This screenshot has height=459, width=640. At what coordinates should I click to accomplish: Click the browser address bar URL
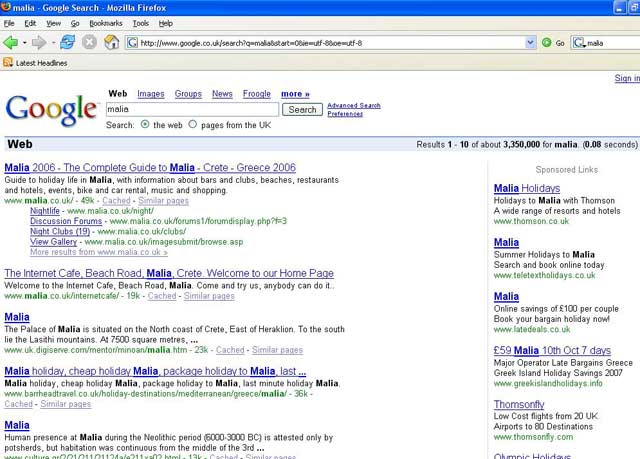pyautogui.click(x=325, y=42)
